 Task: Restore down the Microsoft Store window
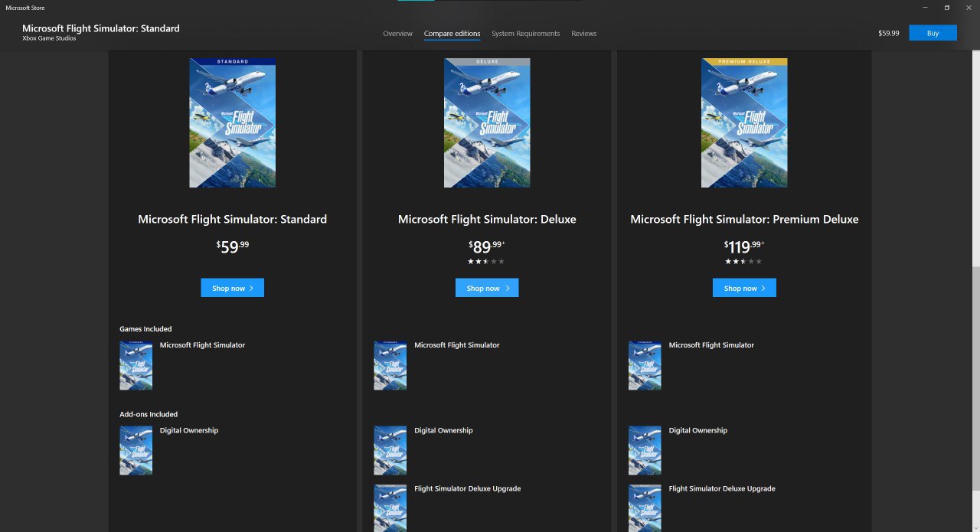point(946,8)
